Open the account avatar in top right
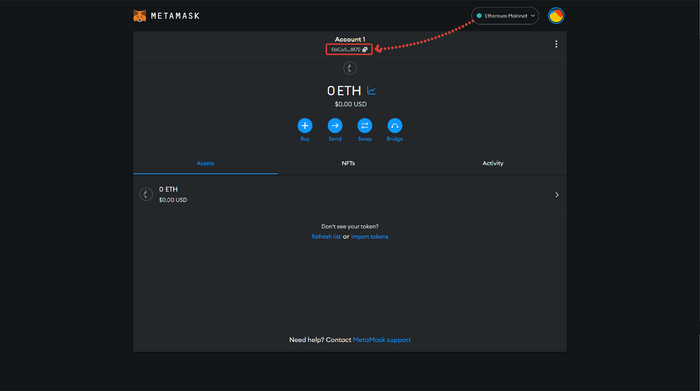The height and width of the screenshot is (391, 700). click(x=556, y=16)
